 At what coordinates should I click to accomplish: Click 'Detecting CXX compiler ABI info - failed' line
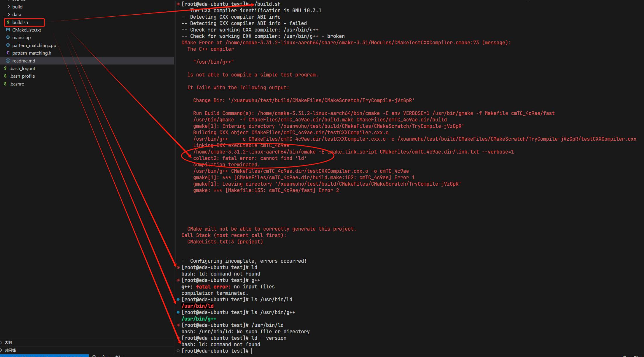[x=244, y=23]
